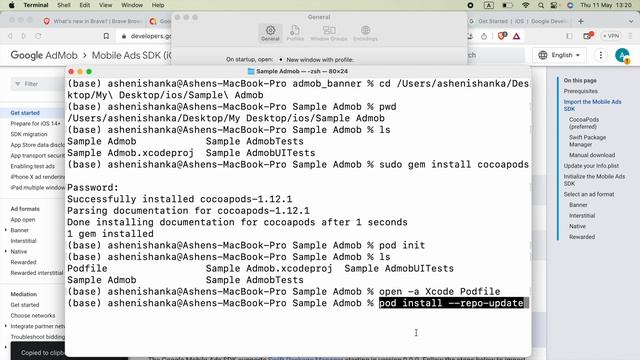The width and height of the screenshot is (640, 360).
Task: Switch to 'What's new in Brave' browser tab
Action: (x=93, y=21)
